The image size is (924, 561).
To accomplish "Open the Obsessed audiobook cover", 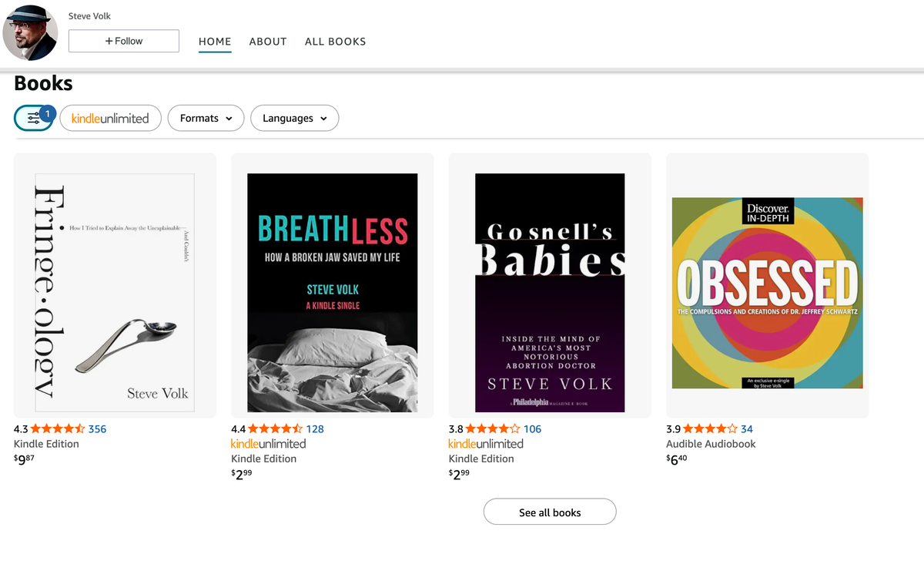I will point(767,293).
